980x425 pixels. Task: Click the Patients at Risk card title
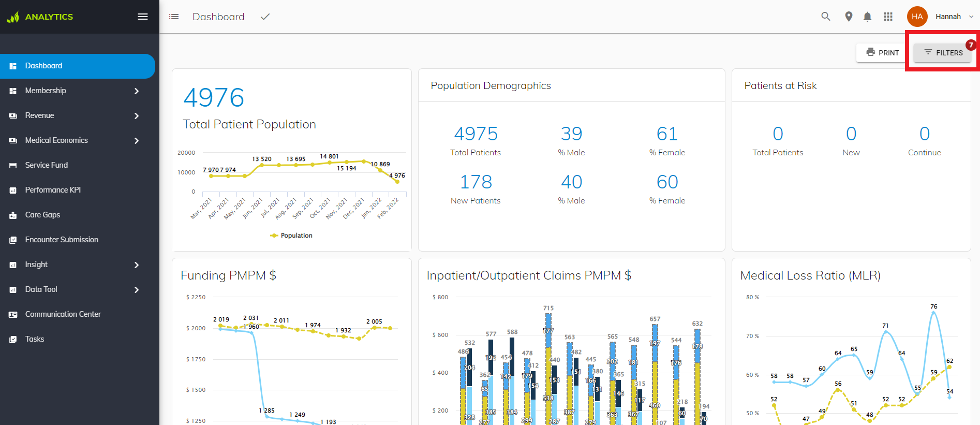coord(780,86)
